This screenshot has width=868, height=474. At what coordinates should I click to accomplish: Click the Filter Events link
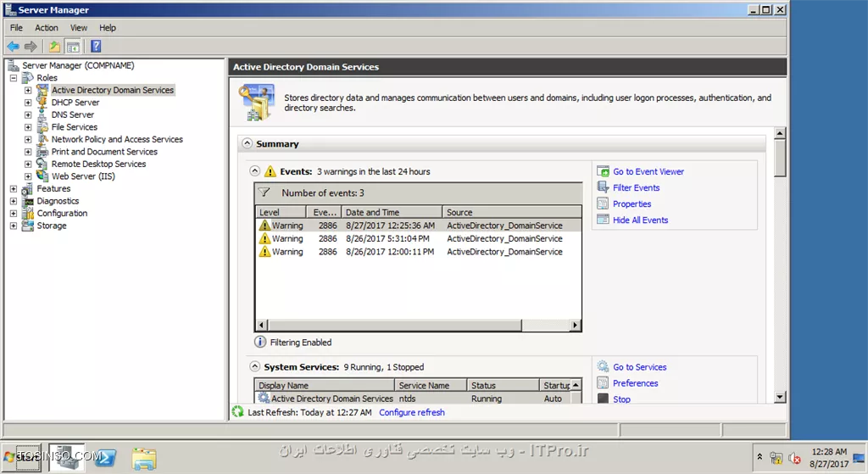point(636,187)
